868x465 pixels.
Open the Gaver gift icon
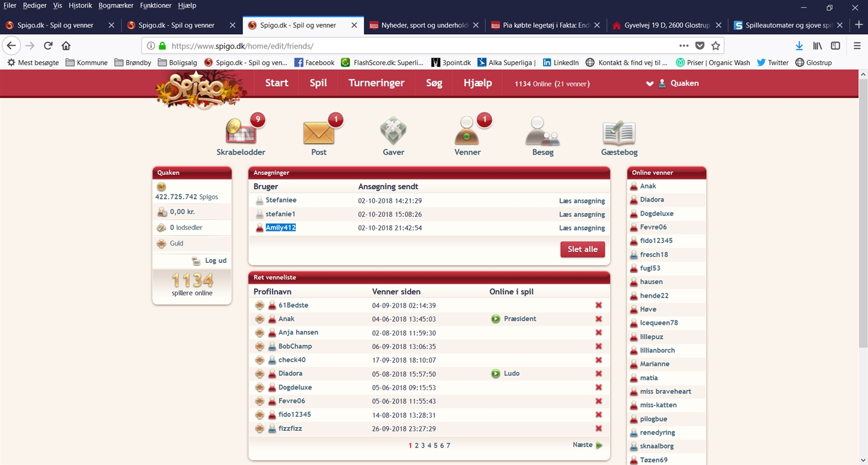[393, 132]
